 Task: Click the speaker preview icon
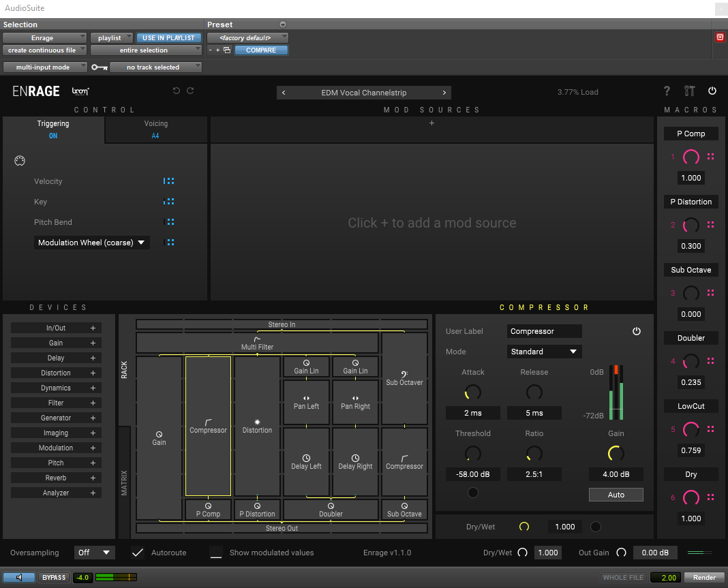click(19, 577)
